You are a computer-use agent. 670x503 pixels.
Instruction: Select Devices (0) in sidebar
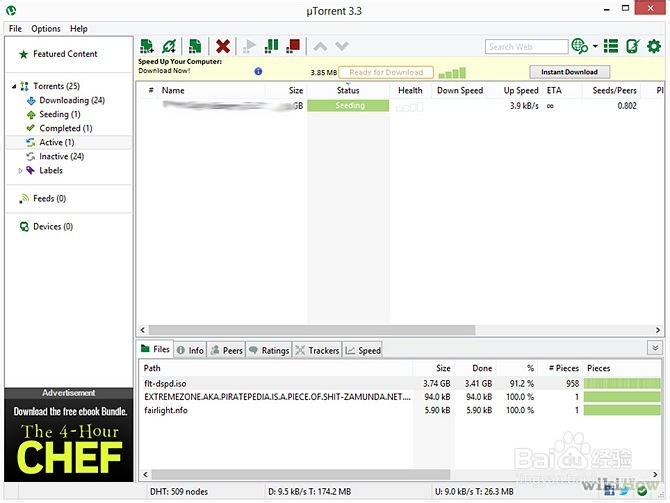(53, 226)
